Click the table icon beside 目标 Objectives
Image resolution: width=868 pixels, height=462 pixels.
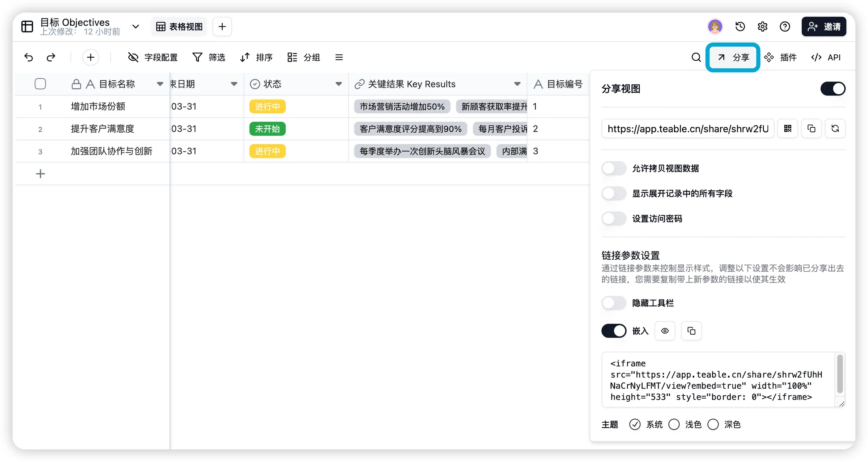point(27,26)
